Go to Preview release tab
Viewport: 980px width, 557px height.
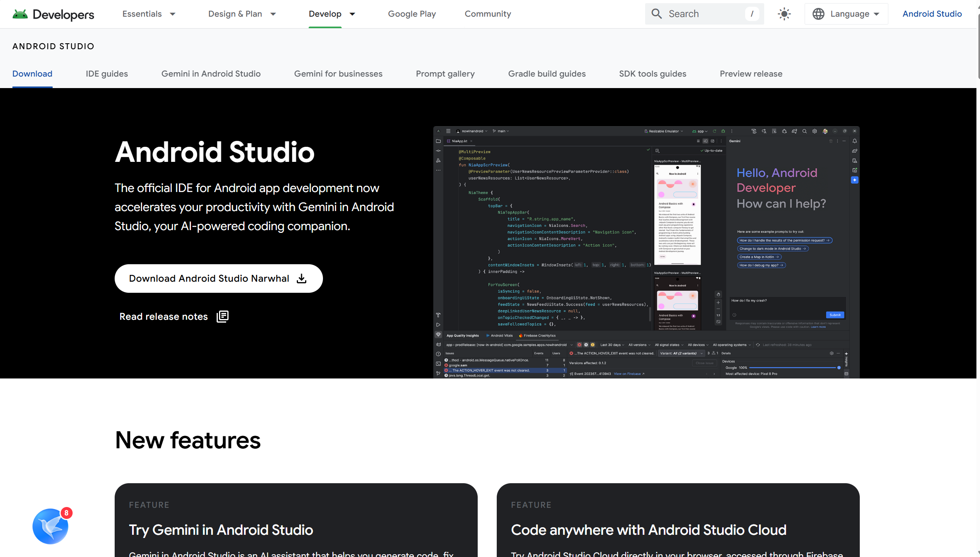coord(751,74)
